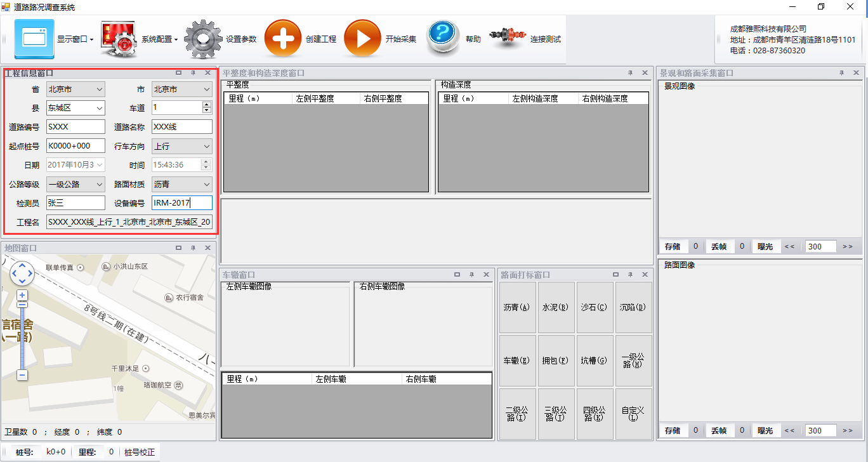Pin the 工程信息窗口 panel
Screen dimensions: 868x462
coord(194,73)
